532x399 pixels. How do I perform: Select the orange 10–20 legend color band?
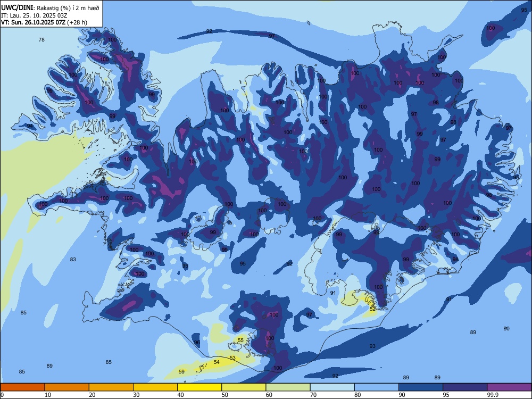(x=67, y=387)
